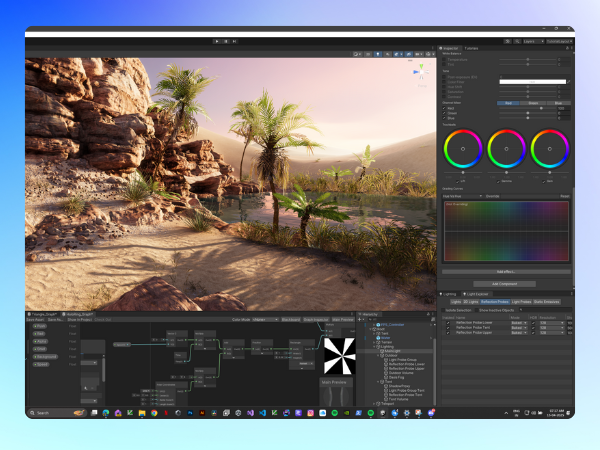Select the Reflection Probes tab in Light Explorer
The height and width of the screenshot is (450, 600).
click(x=495, y=302)
